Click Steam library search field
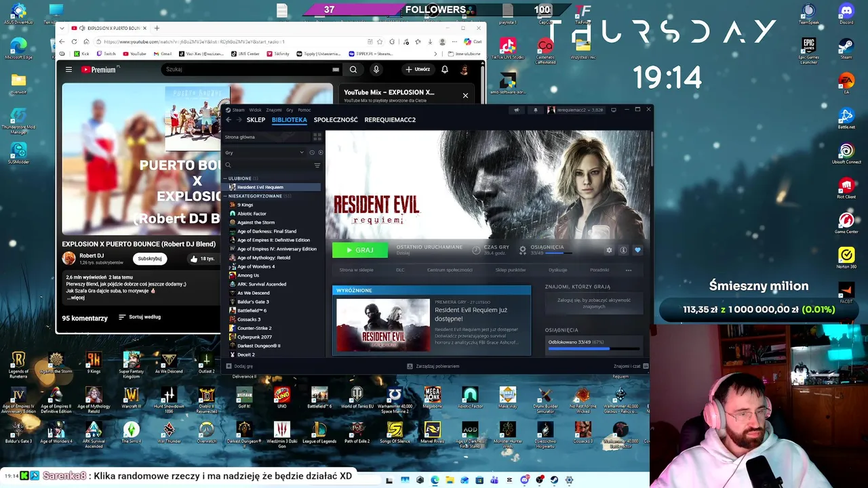This screenshot has width=868, height=488. pyautogui.click(x=268, y=165)
